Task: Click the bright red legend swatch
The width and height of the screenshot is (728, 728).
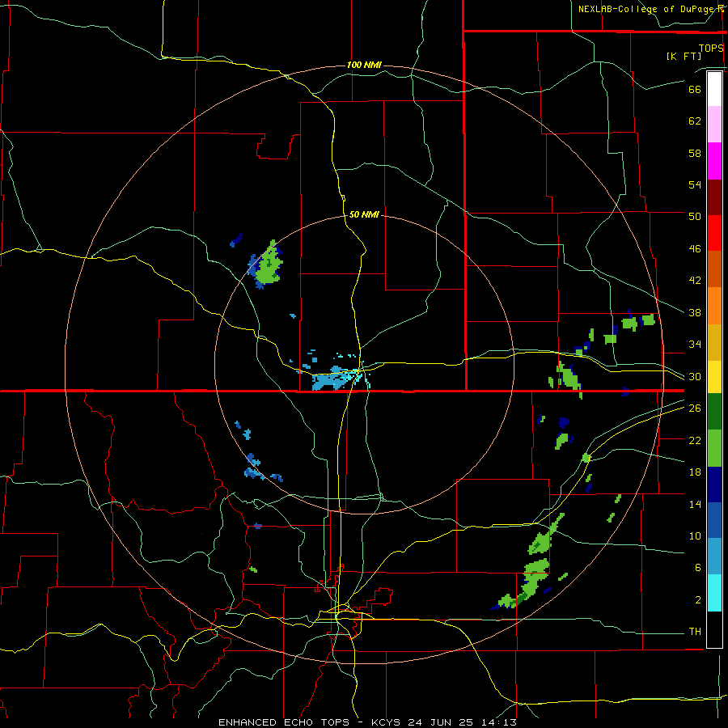Action: pos(714,233)
